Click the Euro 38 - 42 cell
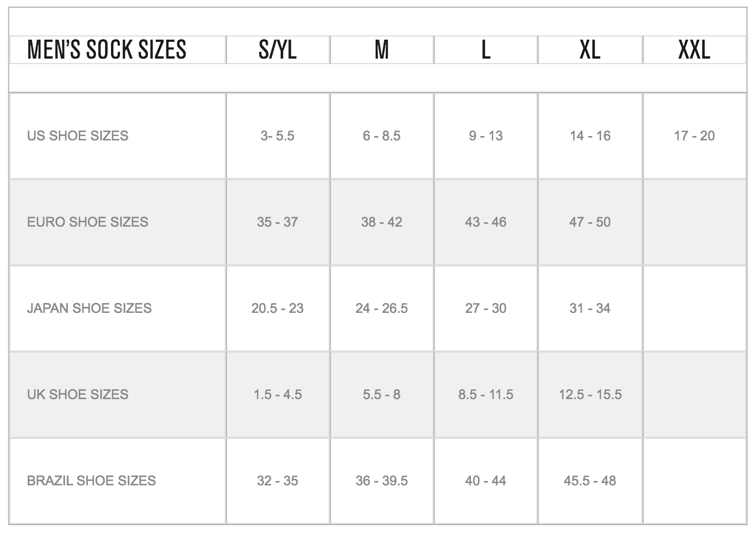The height and width of the screenshot is (534, 756). (381, 222)
